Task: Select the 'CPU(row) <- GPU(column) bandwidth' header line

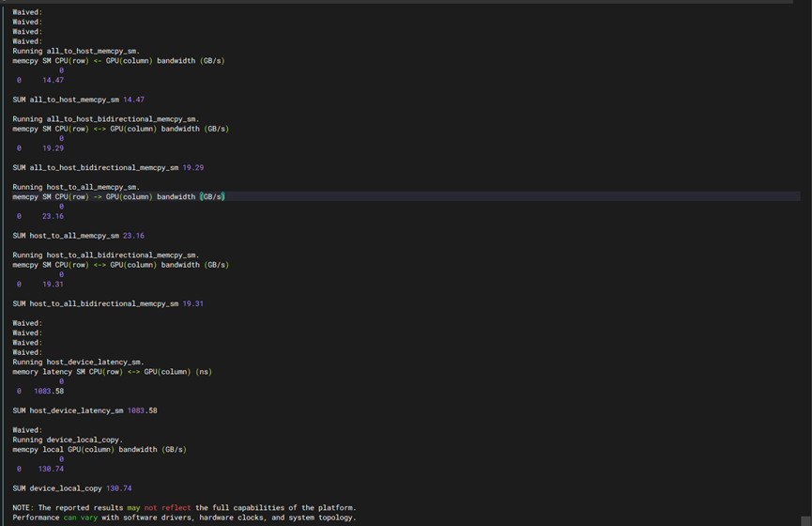Action: [118, 61]
